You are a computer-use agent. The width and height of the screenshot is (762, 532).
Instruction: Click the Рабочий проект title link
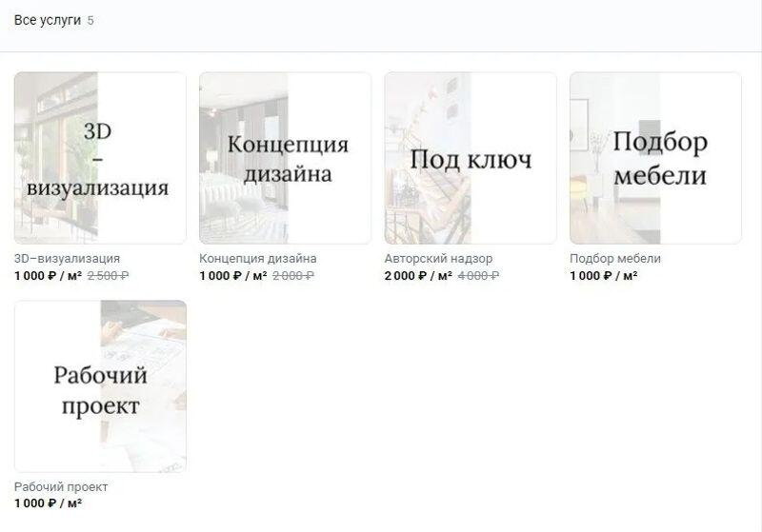click(61, 487)
